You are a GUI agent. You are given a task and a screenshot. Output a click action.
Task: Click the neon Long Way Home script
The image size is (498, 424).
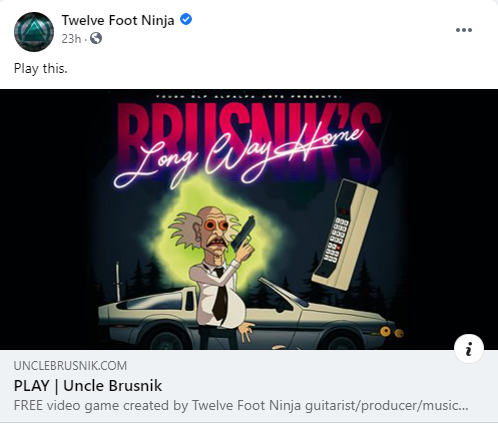pos(238,154)
